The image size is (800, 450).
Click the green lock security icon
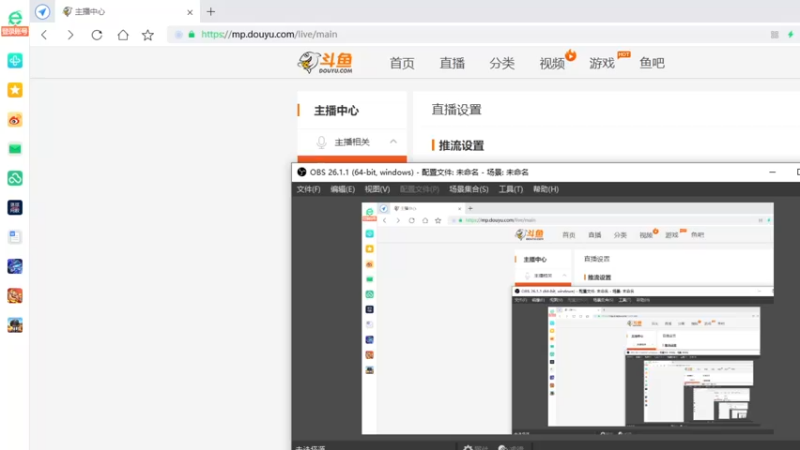(191, 35)
